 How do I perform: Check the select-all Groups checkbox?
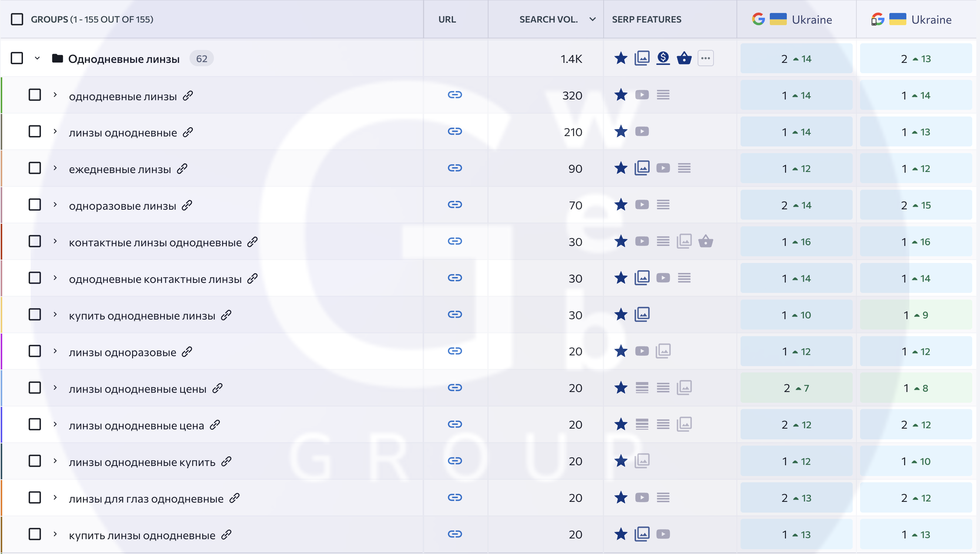tap(17, 19)
